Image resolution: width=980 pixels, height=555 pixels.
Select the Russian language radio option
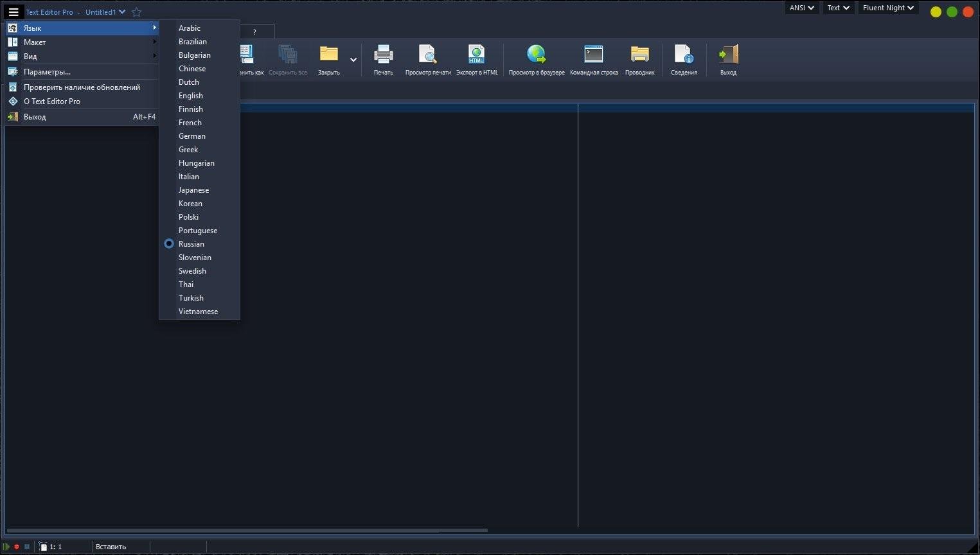[x=191, y=244]
